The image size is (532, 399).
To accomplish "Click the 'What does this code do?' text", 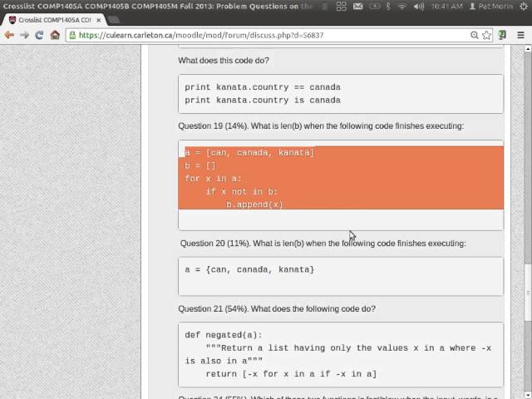I will point(224,61).
